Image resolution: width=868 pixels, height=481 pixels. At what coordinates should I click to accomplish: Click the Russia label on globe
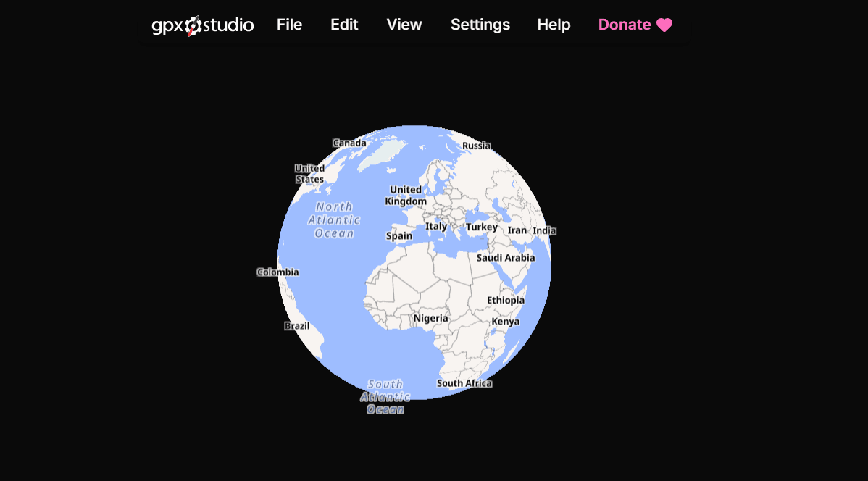(476, 146)
